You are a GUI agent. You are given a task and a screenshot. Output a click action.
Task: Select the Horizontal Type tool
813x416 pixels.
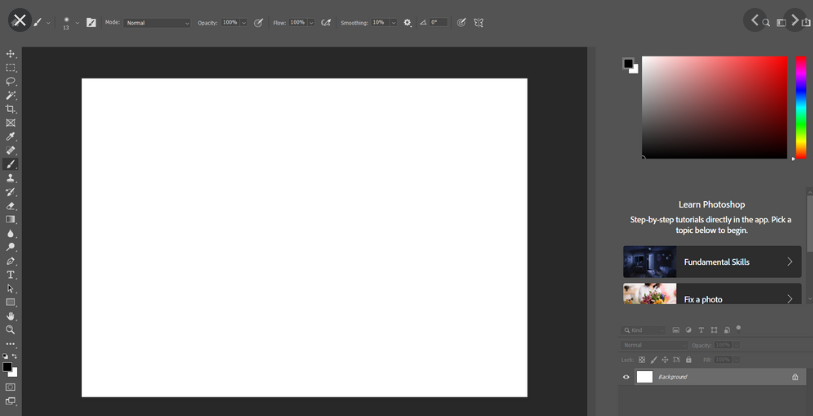coord(11,274)
